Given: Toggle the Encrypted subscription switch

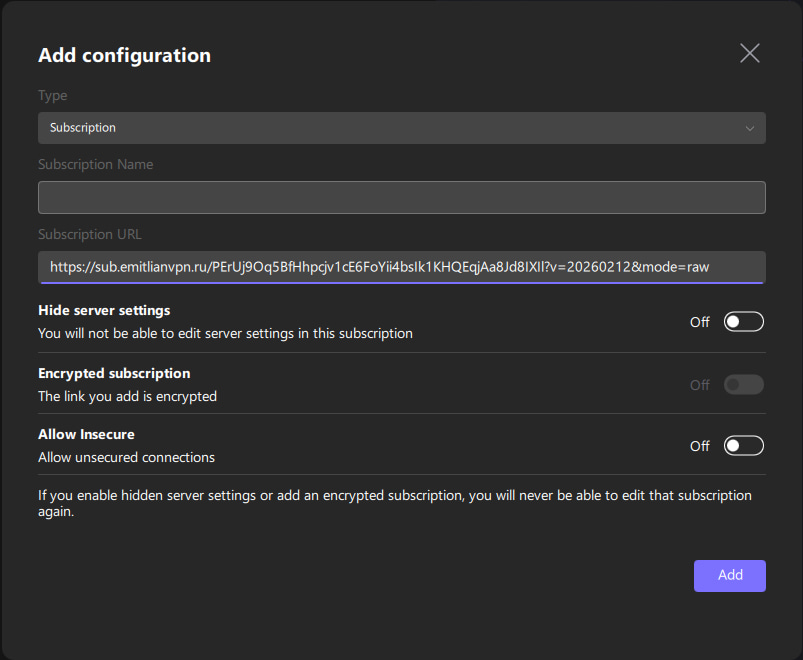Looking at the screenshot, I should coord(743,384).
